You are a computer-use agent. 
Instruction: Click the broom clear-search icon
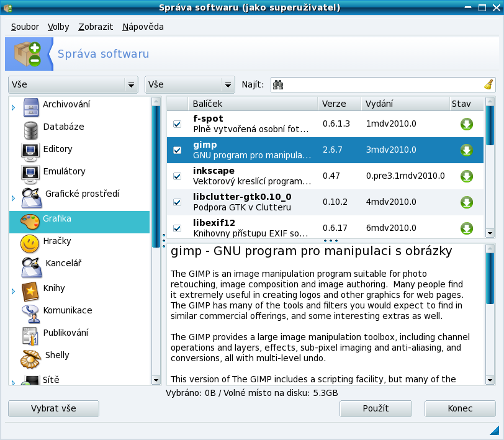pos(488,84)
